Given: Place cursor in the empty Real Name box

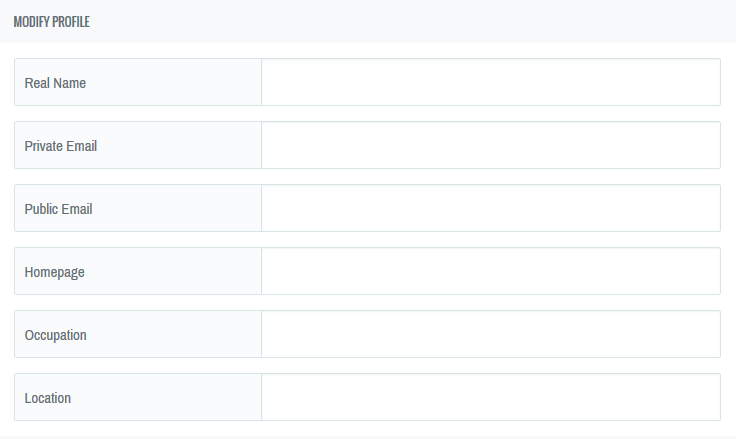Looking at the screenshot, I should (x=490, y=82).
